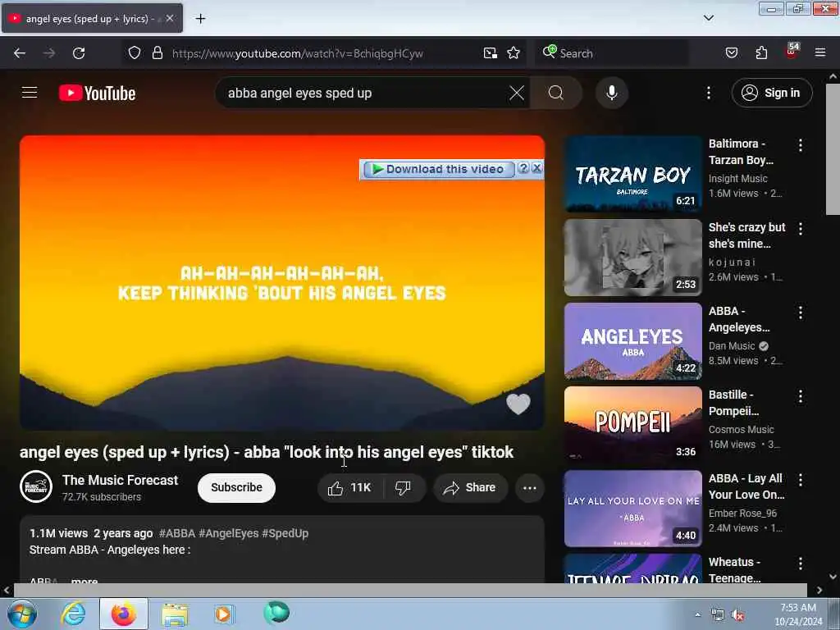Click the horizontal page scrollbar
The height and width of the screenshot is (630, 840).
click(410, 590)
